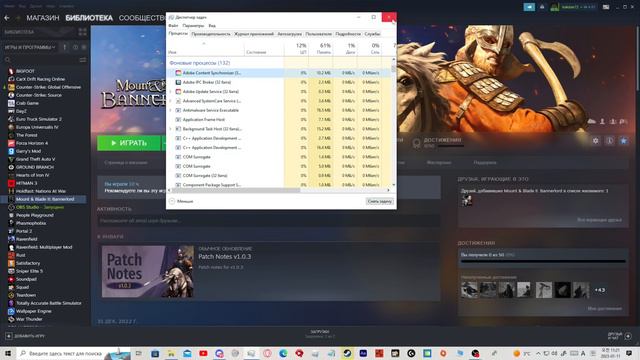Click HITMAN 3 red icon
Viewport: 640px width, 360px height.
(11, 183)
